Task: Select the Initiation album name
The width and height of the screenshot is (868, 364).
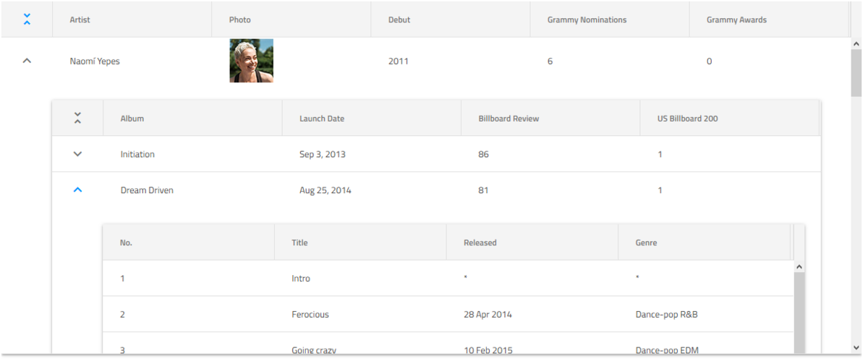Action: 137,154
